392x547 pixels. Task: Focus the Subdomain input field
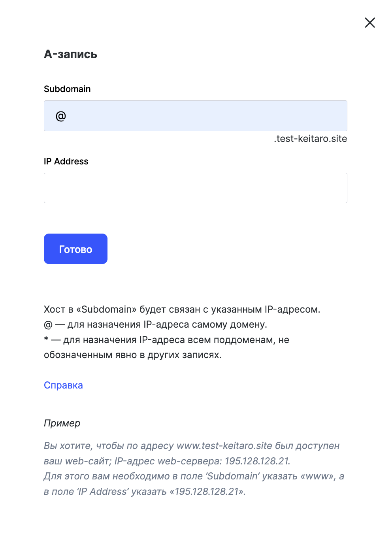click(x=196, y=116)
